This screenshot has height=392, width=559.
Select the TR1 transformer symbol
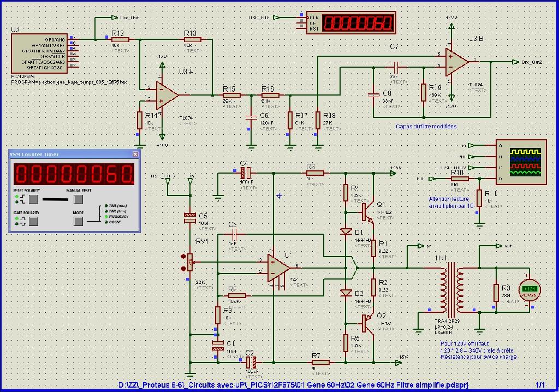(451, 289)
